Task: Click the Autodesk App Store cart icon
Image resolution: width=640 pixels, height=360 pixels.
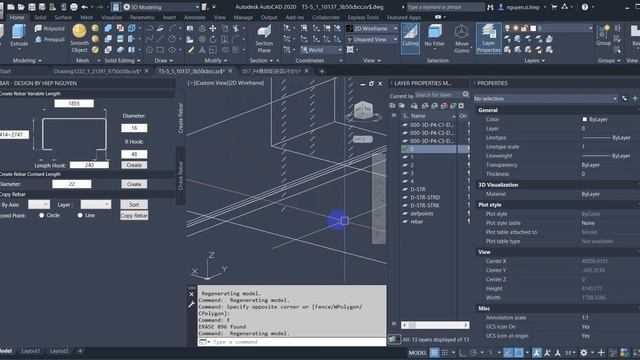Action: (554, 7)
